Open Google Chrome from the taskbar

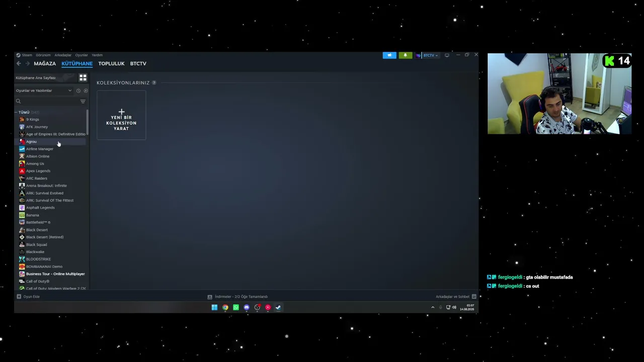click(225, 307)
